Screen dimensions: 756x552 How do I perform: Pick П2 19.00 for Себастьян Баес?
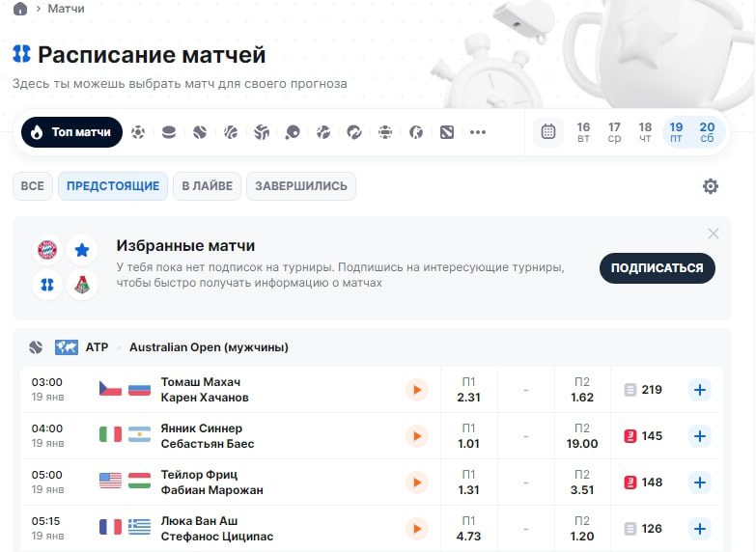coord(582,436)
